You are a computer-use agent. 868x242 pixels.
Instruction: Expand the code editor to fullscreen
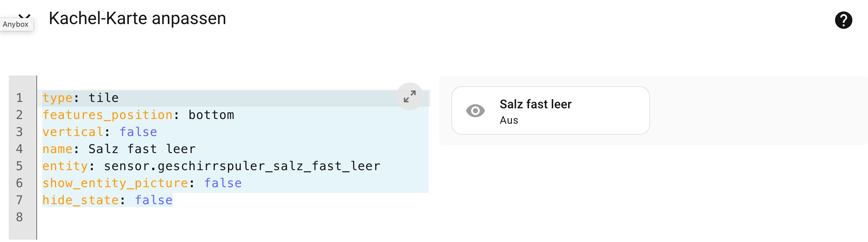click(x=409, y=97)
